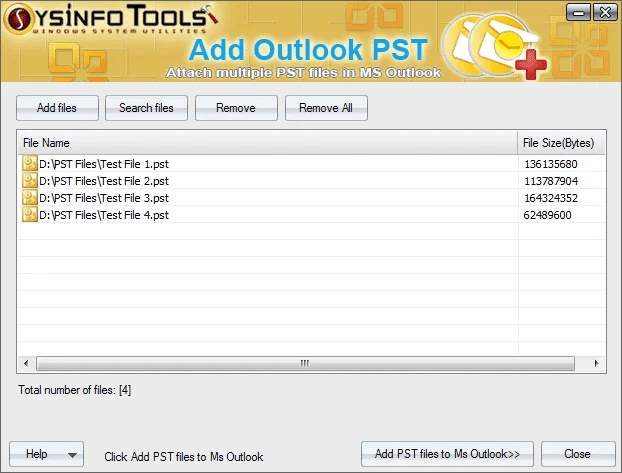Select the PST icon for Test File 3.pst

pos(30,198)
